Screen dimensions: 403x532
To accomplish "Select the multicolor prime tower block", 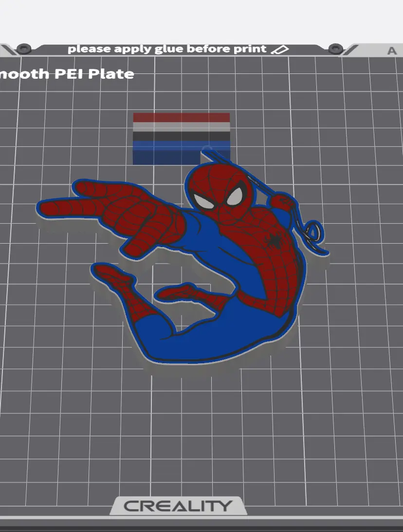I will pos(181,139).
